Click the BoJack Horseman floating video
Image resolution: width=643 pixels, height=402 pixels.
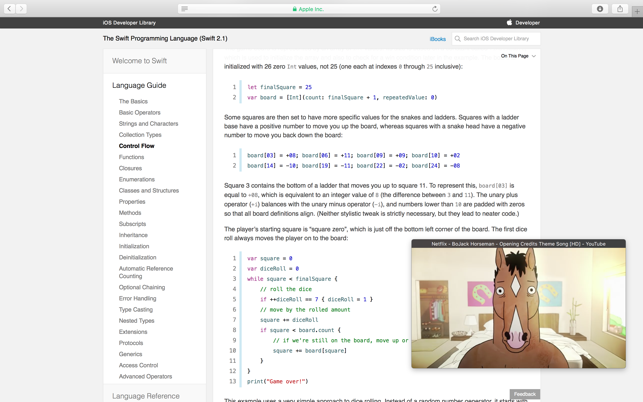click(x=518, y=308)
